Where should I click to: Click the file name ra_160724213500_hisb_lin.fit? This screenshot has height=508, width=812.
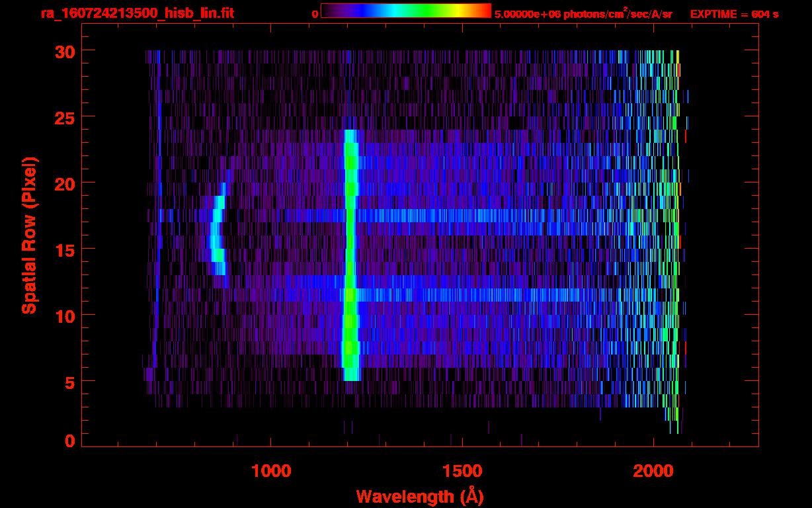pyautogui.click(x=136, y=13)
